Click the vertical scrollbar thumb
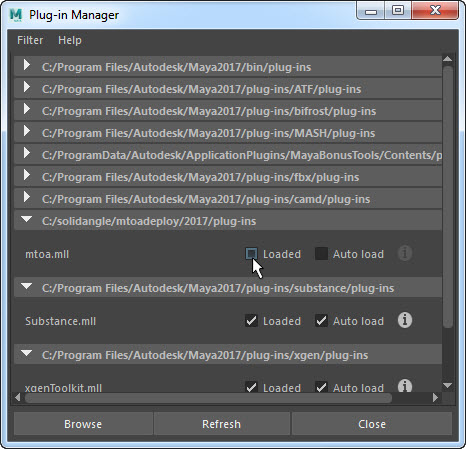466x449 pixels. [448, 197]
